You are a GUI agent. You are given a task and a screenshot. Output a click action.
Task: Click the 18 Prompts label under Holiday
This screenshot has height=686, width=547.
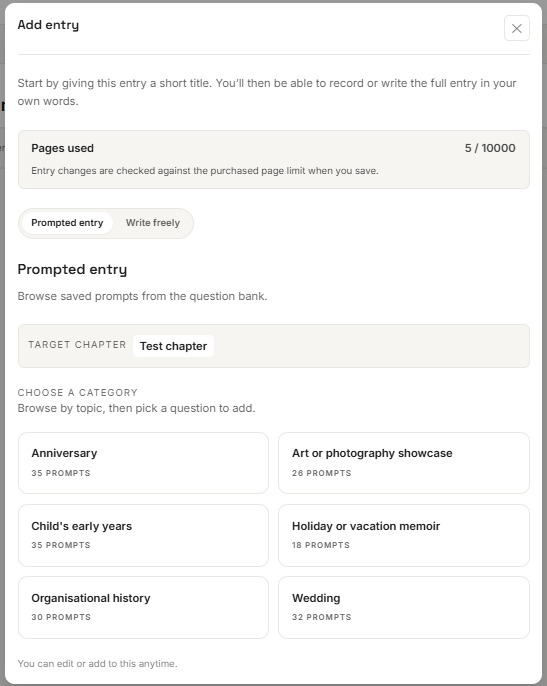click(x=321, y=545)
